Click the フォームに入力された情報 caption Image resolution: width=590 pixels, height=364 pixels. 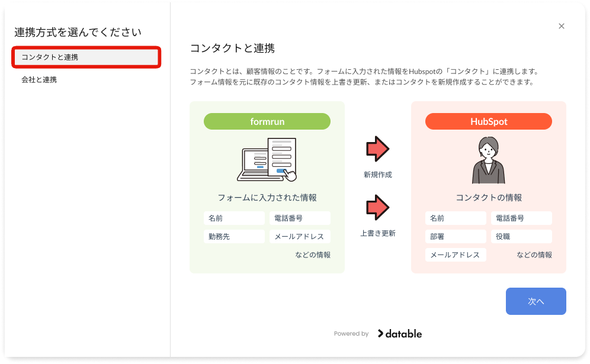tap(267, 198)
